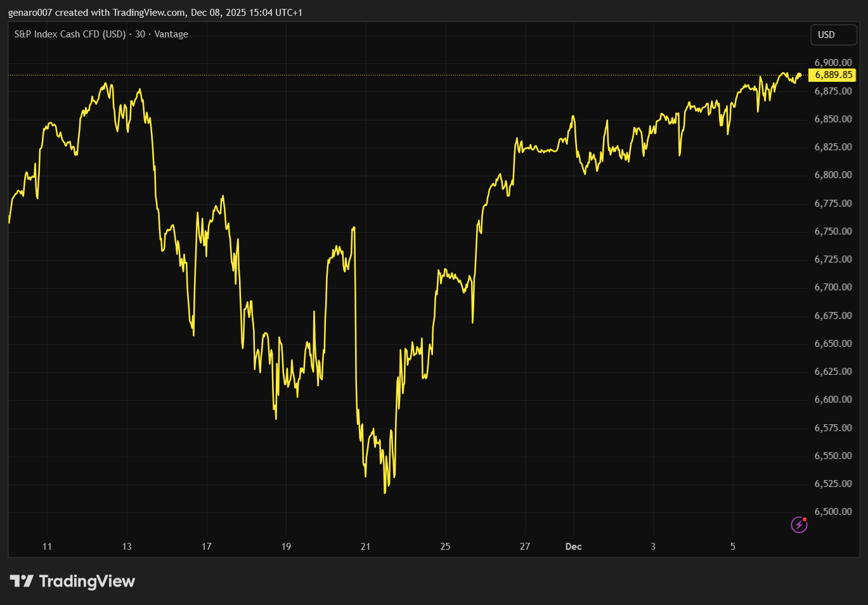The width and height of the screenshot is (868, 605).
Task: Click the Vantage broker name in the legend
Action: tap(172, 34)
